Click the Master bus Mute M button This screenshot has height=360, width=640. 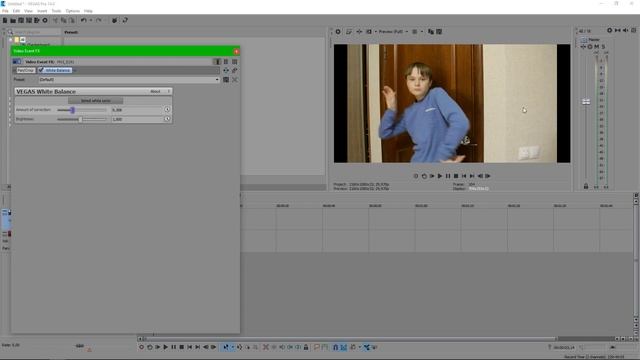pos(596,47)
